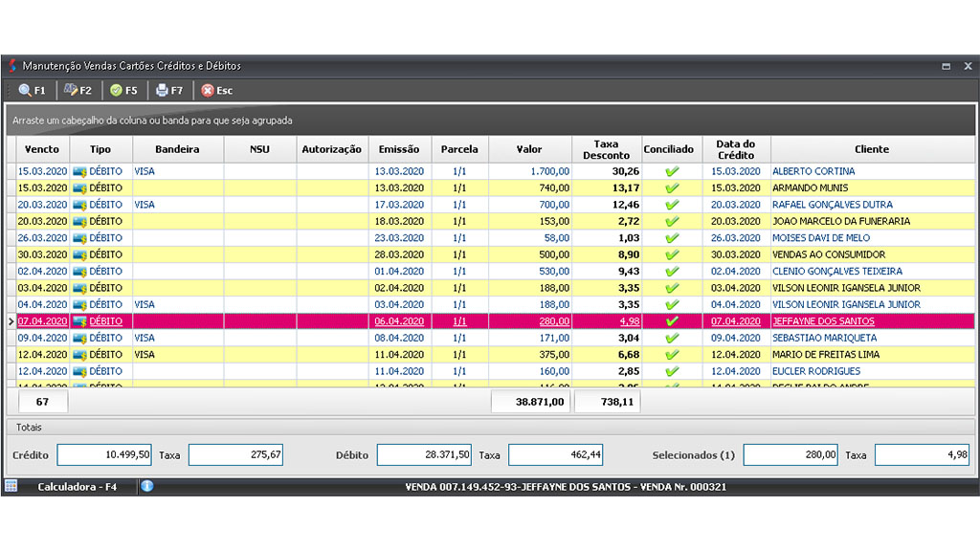
Task: Toggle Conciliado check for RAFAEL GONÇALVES DUTRA
Action: tap(672, 205)
